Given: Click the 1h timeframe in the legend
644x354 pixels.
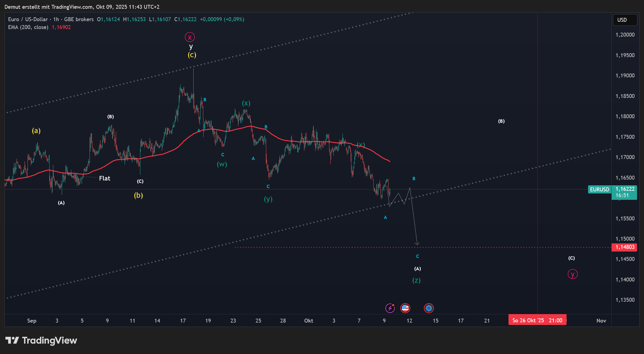Looking at the screenshot, I should coord(56,19).
